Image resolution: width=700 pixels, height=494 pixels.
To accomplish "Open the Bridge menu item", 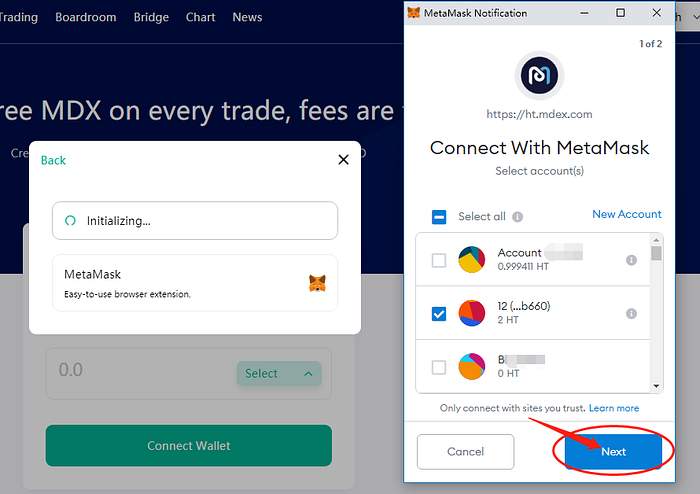I will click(151, 17).
